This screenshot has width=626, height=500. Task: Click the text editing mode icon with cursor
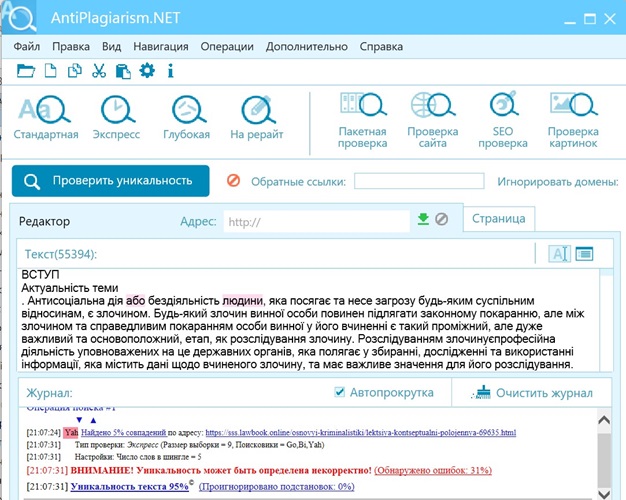tap(560, 254)
